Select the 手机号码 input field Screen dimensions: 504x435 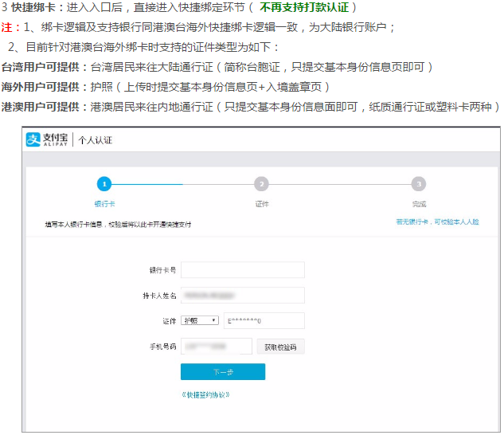point(217,347)
